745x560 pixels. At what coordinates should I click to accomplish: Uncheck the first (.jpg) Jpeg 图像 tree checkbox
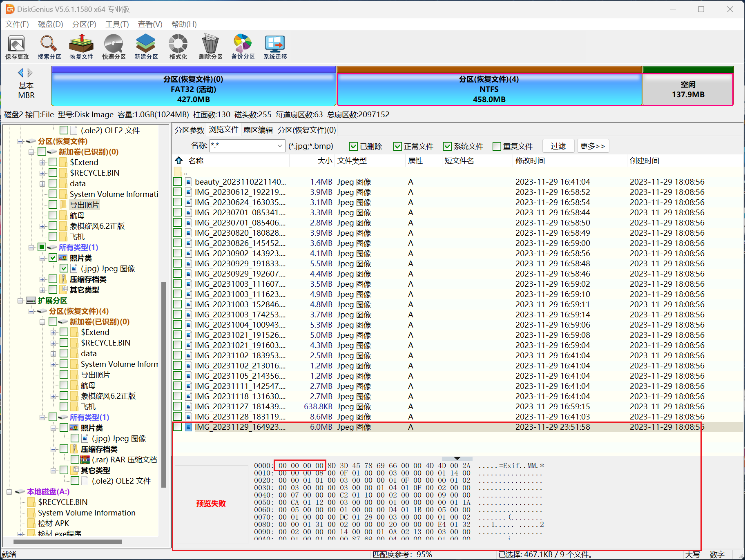coord(64,268)
